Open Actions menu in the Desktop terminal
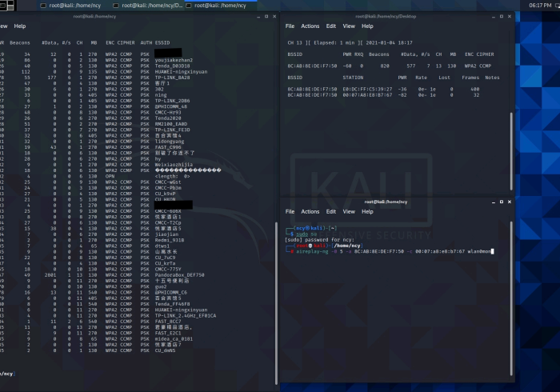The image size is (560, 392). [x=310, y=26]
